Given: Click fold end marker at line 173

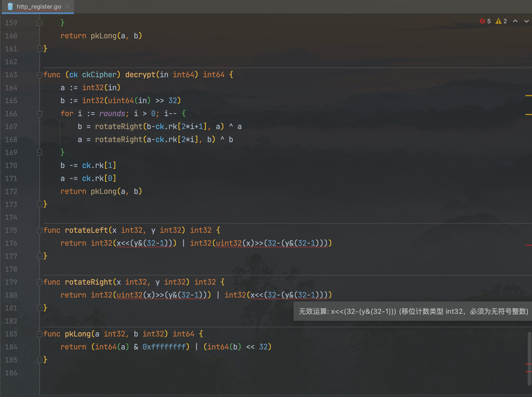Looking at the screenshot, I should point(40,204).
